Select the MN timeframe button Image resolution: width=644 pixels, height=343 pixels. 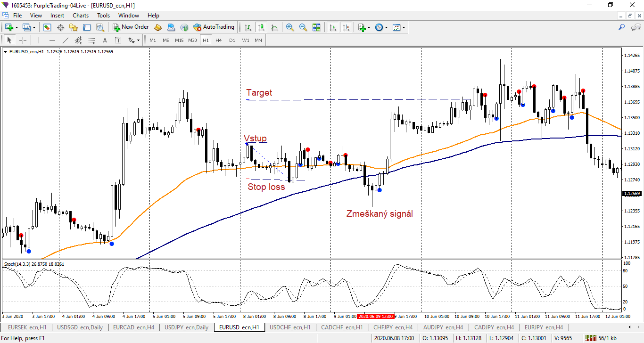click(x=258, y=40)
